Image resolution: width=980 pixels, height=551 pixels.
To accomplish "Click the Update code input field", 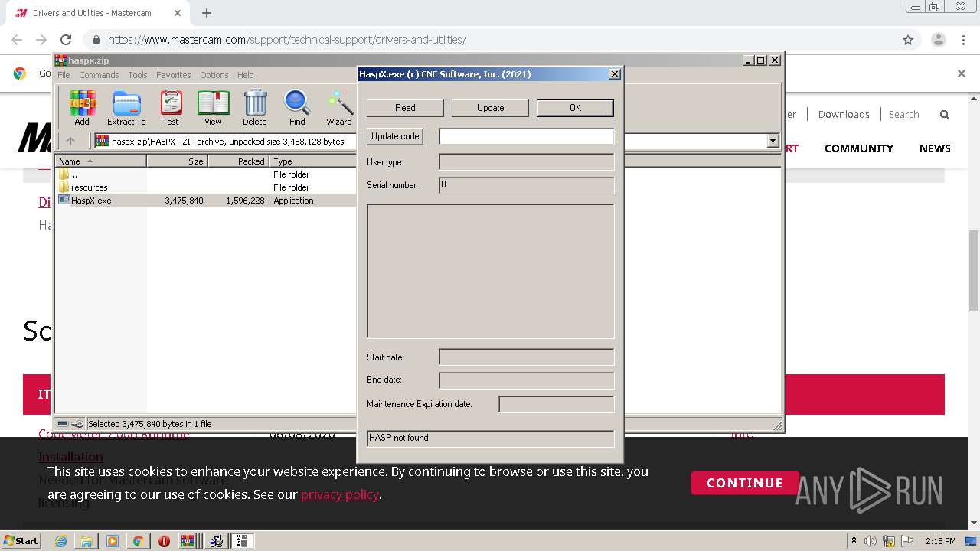I will click(527, 136).
